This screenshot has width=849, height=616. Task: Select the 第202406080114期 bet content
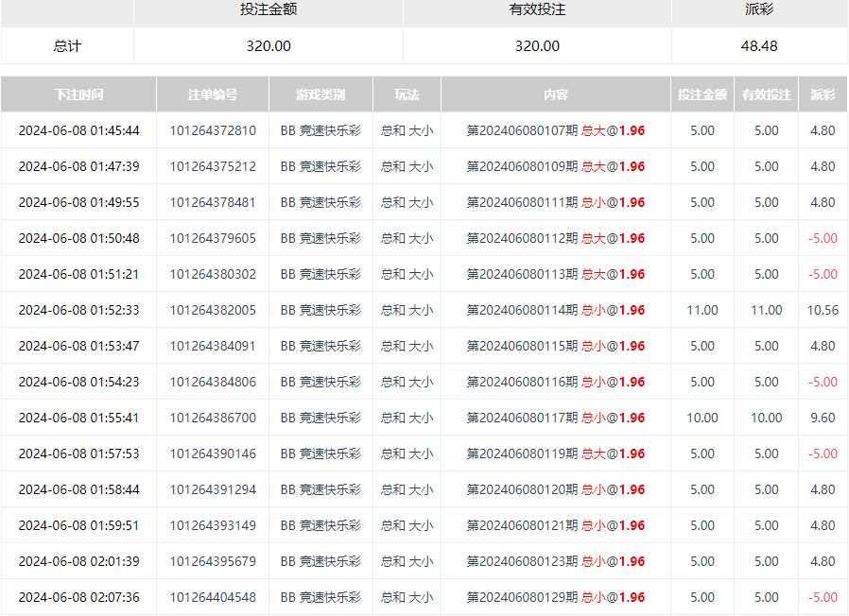tap(556, 310)
